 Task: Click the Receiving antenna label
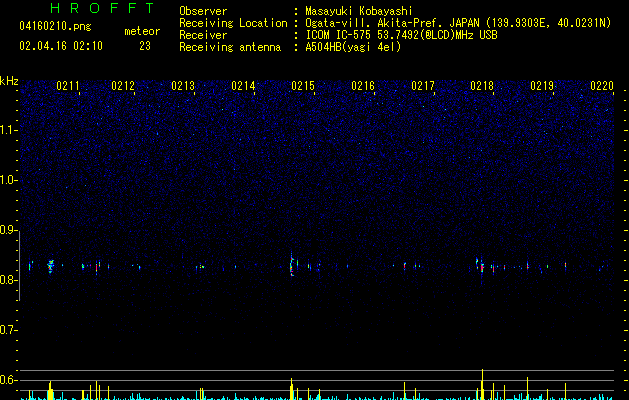point(230,47)
